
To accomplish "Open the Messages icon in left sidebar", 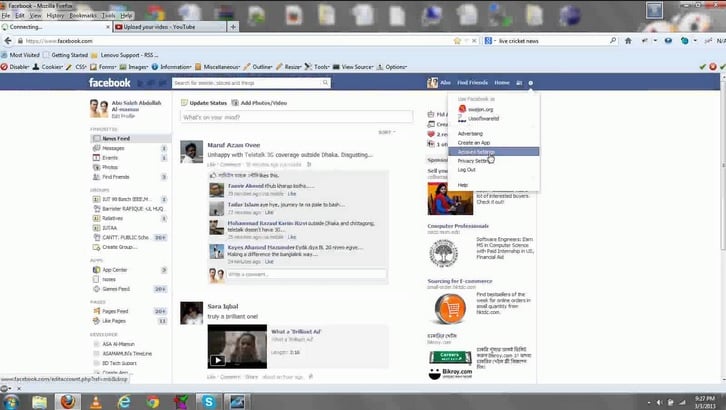I will click(96, 148).
